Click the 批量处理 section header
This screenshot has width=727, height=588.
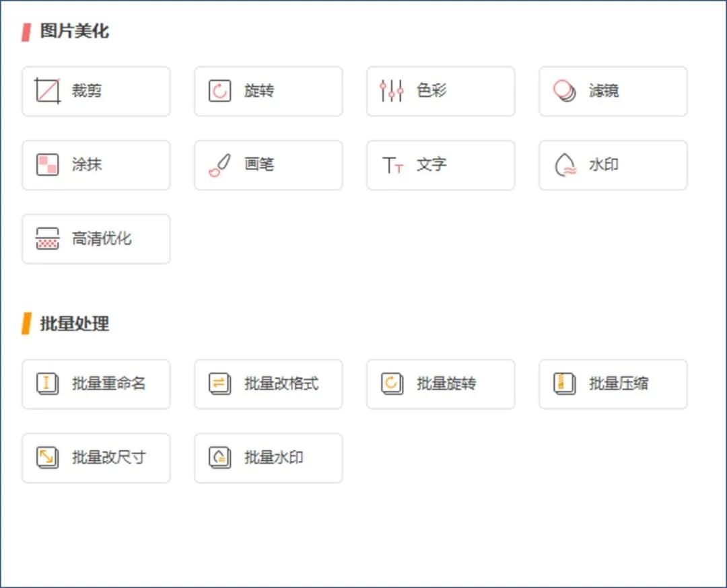[x=65, y=324]
